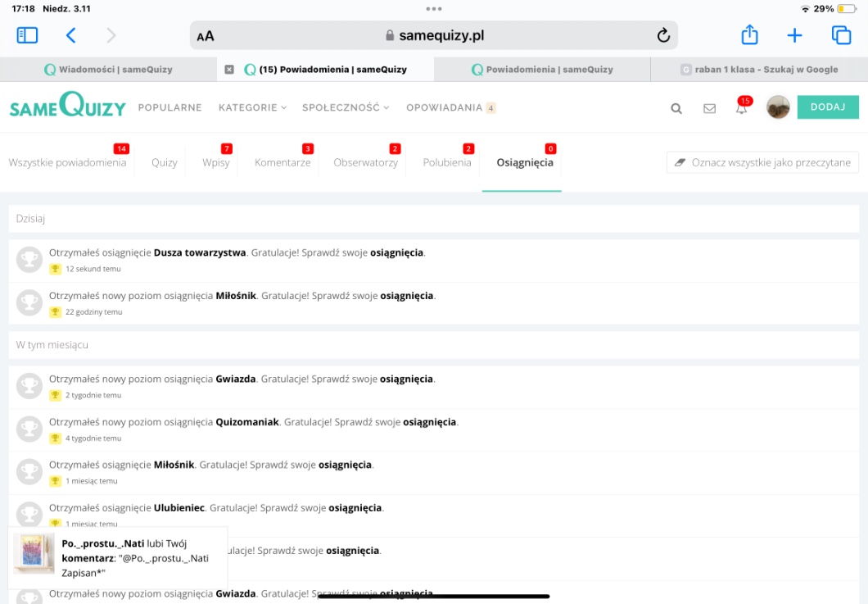Reload the samequizy.pl page

click(663, 35)
